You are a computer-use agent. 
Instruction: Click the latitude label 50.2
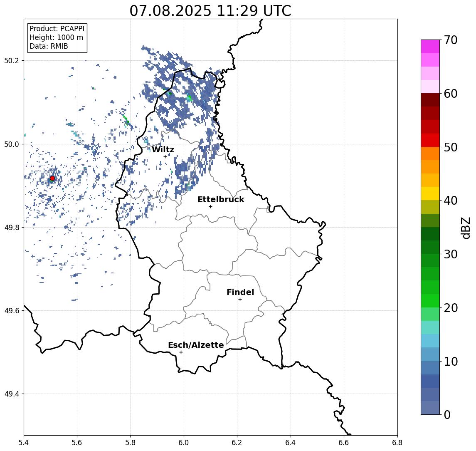[x=12, y=60]
